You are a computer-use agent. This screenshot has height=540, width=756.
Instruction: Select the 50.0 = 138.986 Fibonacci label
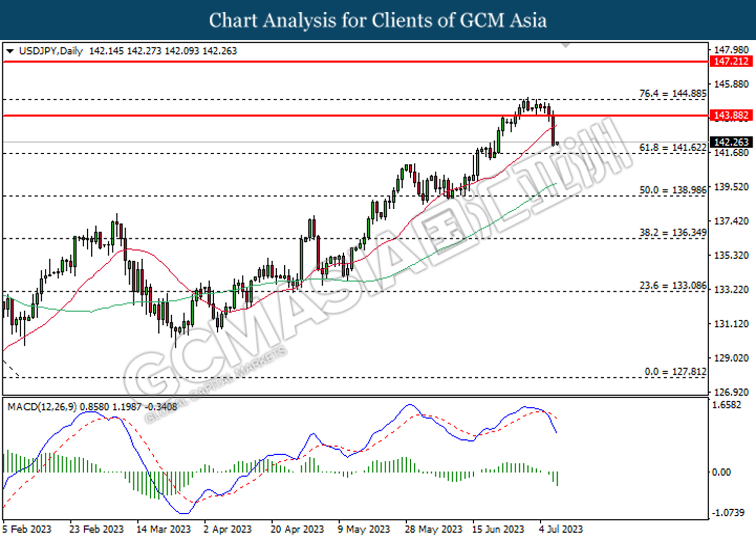coord(673,190)
